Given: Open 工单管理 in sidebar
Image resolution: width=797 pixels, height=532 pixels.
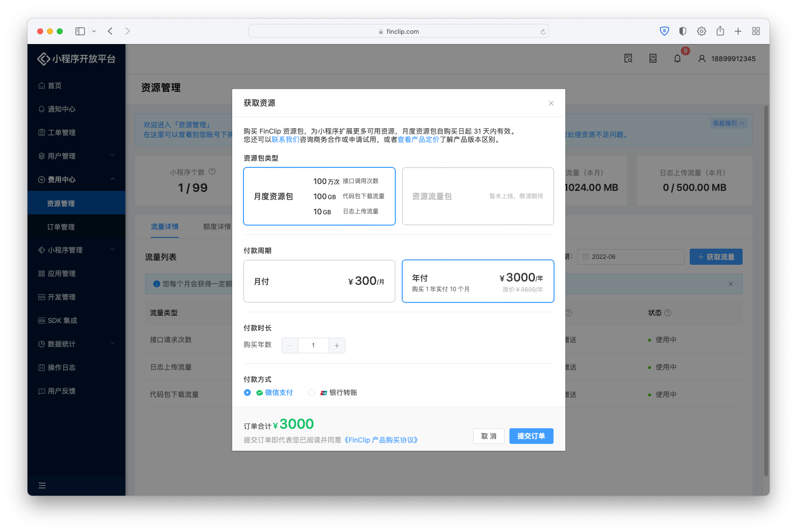Looking at the screenshot, I should coord(76,133).
